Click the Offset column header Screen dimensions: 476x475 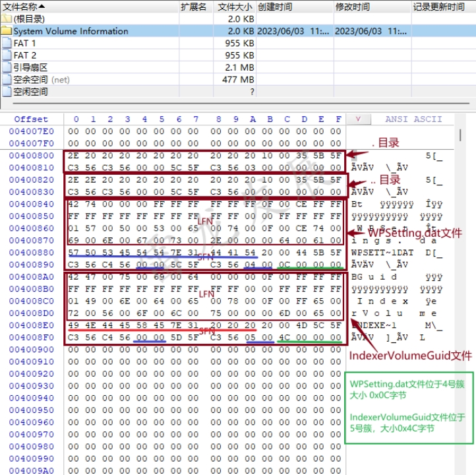click(x=31, y=119)
